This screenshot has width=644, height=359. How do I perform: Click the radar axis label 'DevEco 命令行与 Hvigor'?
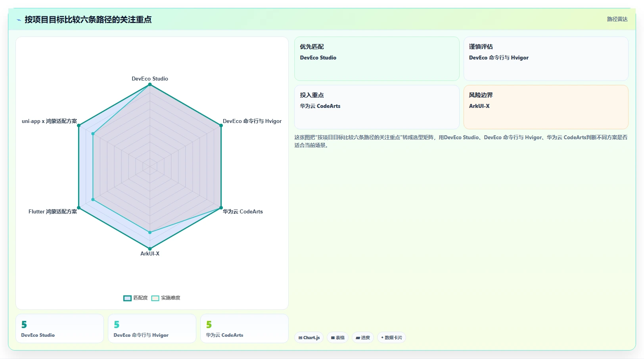pos(252,121)
